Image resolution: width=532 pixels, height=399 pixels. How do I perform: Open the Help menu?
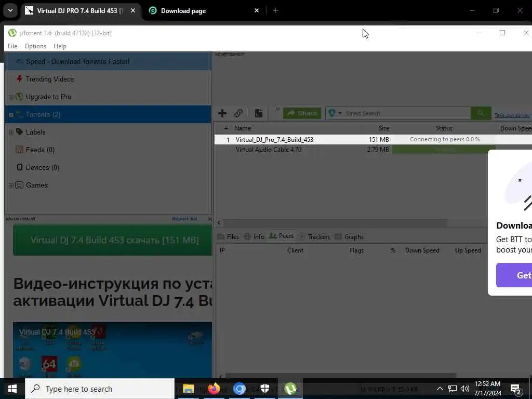pyautogui.click(x=60, y=46)
